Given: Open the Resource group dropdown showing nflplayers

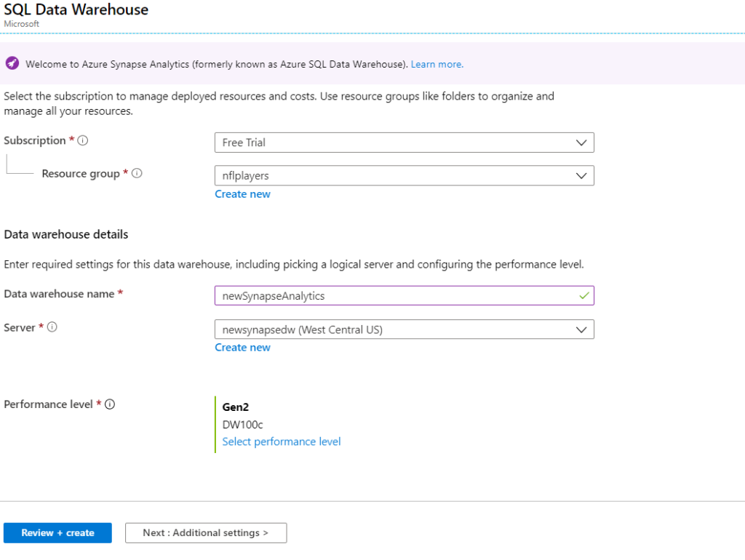Looking at the screenshot, I should coord(405,175).
